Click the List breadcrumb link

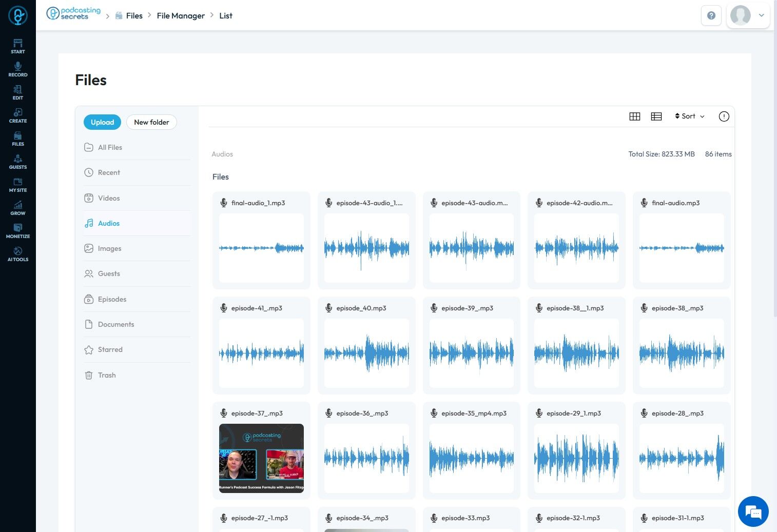tap(226, 15)
